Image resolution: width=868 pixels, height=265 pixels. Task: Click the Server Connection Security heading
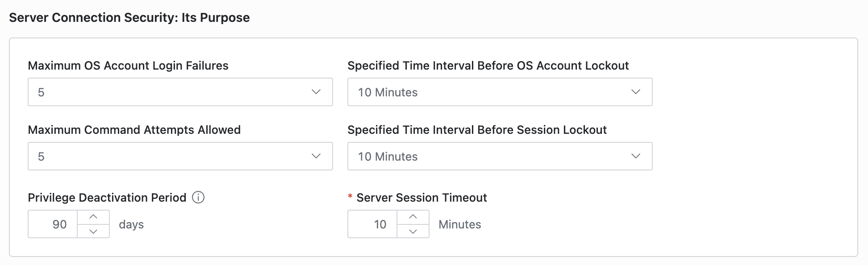tap(129, 17)
